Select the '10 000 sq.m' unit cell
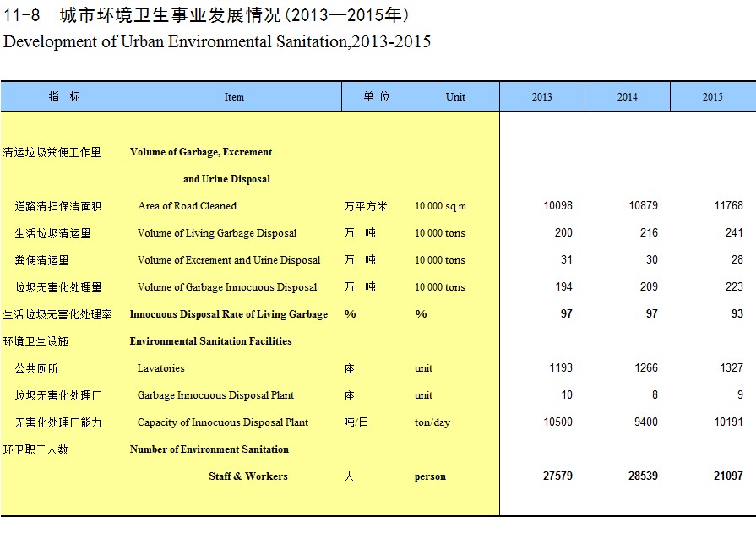 pos(441,206)
